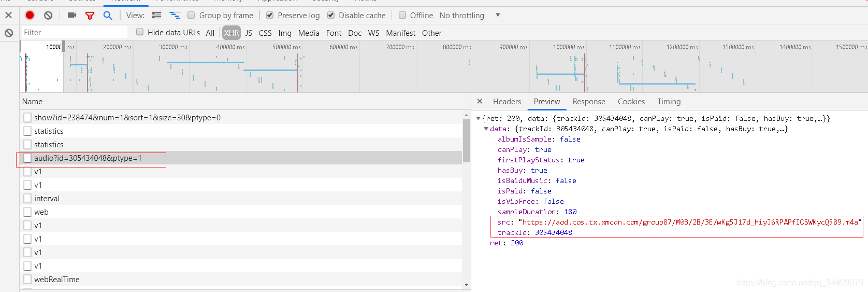Click the sampleDuration 180 property
The width and height of the screenshot is (868, 292).
click(537, 212)
